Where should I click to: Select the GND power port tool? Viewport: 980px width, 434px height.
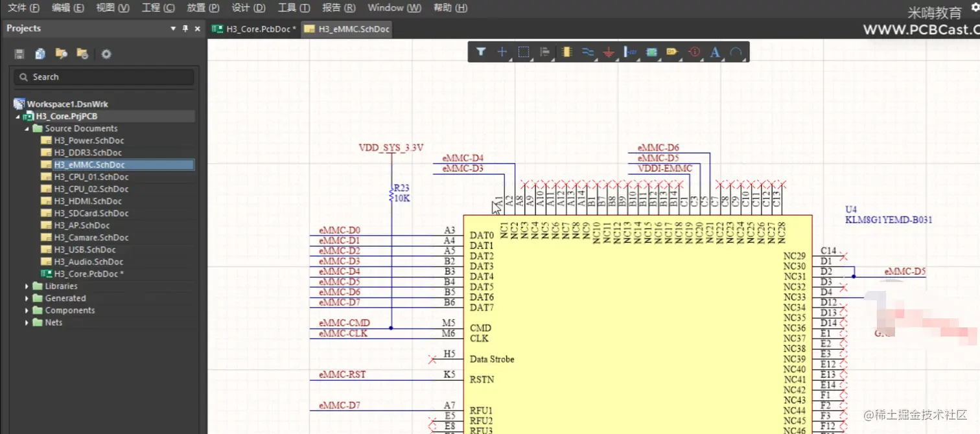608,52
